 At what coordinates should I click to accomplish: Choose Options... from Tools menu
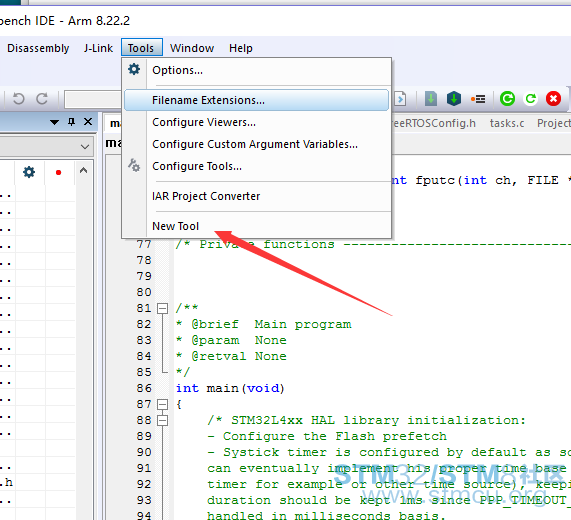point(256,70)
